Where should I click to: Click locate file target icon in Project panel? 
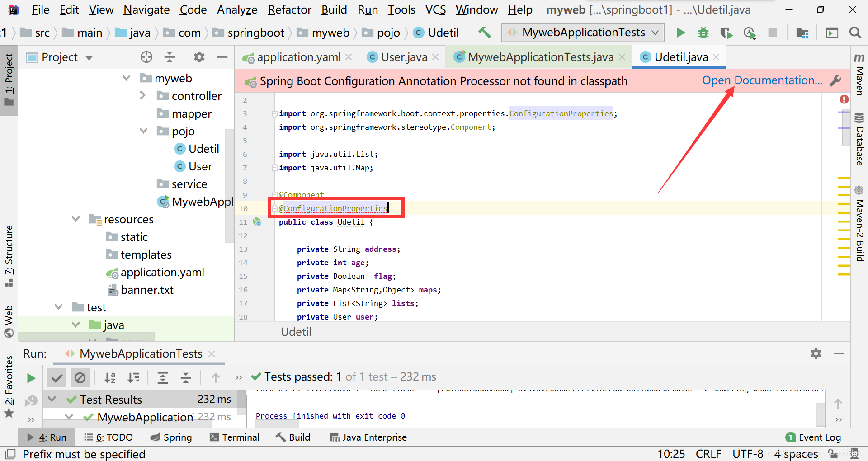(x=146, y=57)
